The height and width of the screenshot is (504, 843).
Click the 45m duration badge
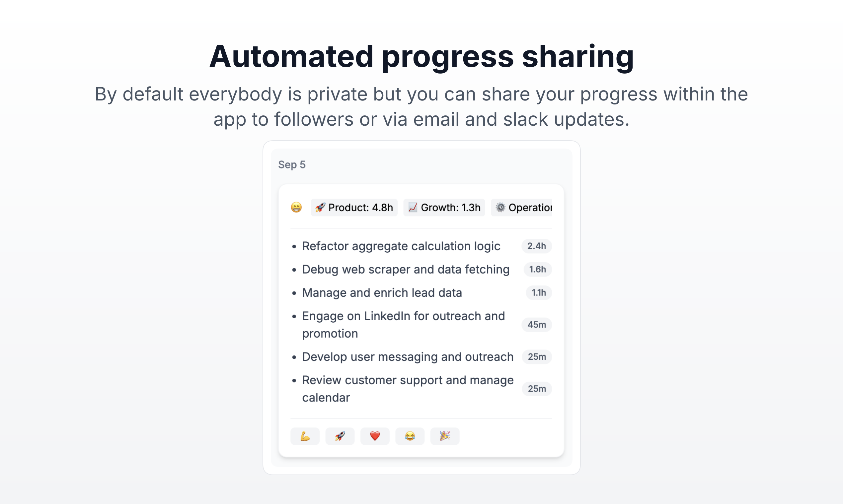(x=536, y=325)
